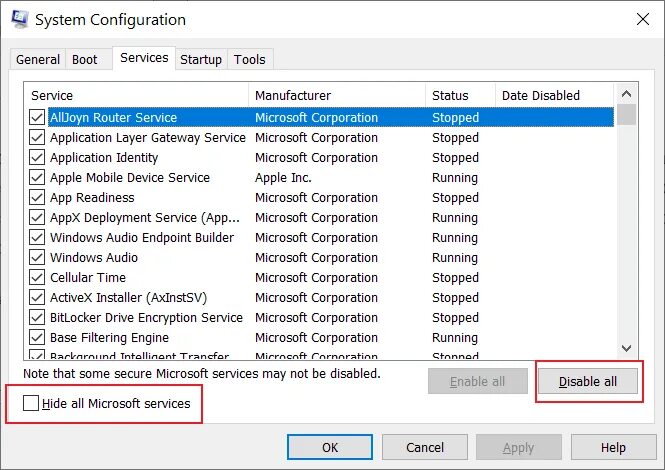Click the scrollbar down arrow in services list
The image size is (665, 470).
tap(627, 348)
